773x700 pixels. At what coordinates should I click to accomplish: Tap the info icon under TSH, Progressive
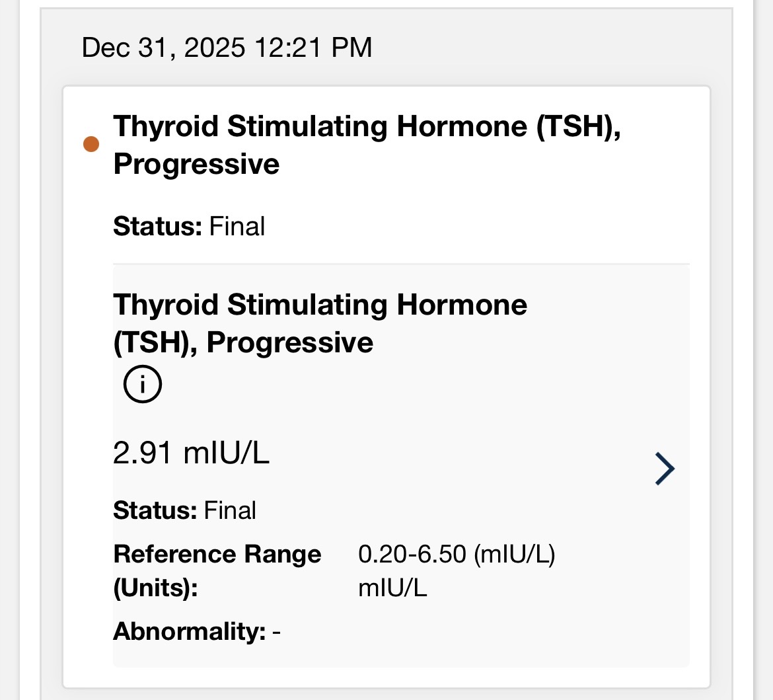coord(142,384)
